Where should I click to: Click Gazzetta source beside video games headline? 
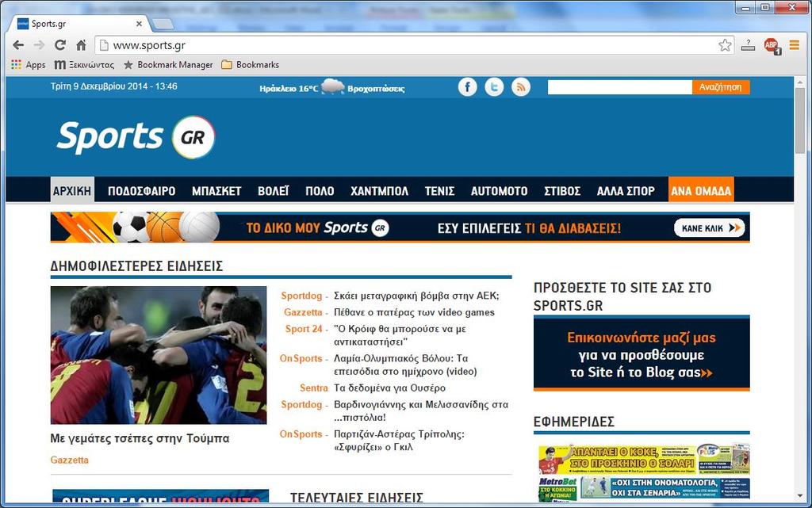click(303, 312)
